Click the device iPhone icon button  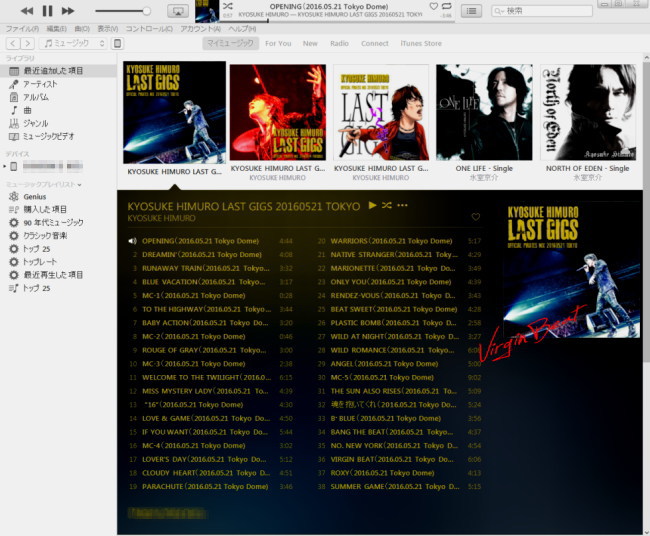coord(118,43)
